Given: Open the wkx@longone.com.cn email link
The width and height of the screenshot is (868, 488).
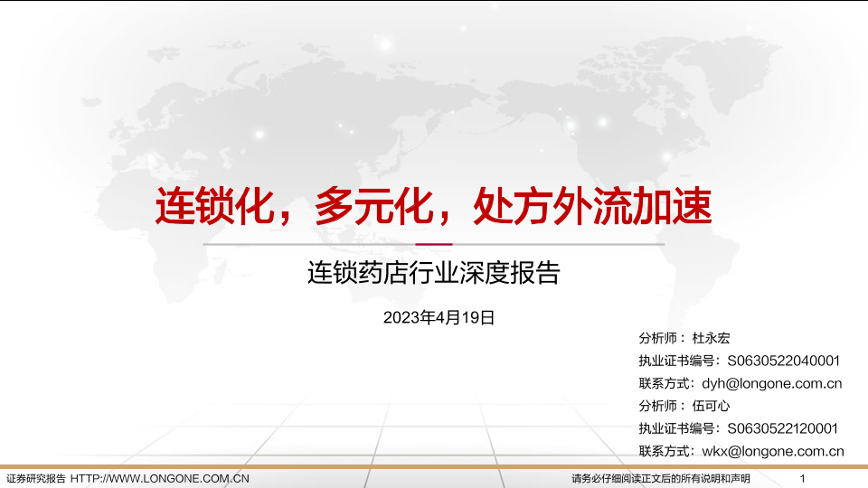Looking at the screenshot, I should coord(772,451).
